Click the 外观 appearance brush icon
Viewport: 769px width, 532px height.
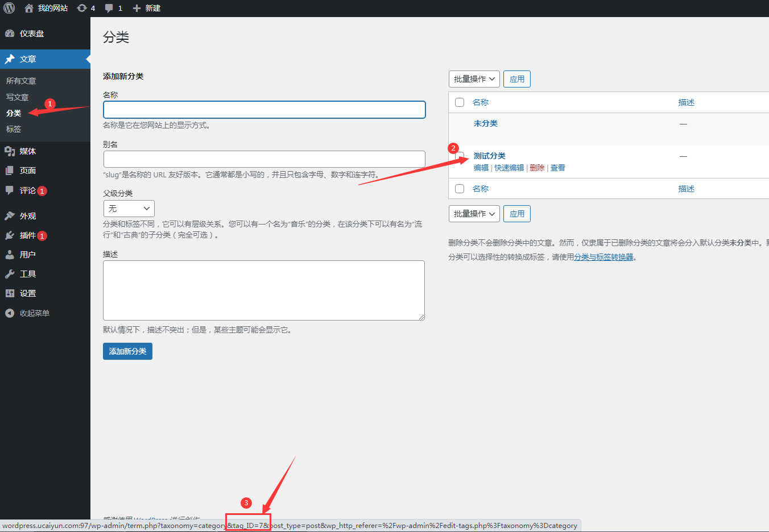pos(10,216)
